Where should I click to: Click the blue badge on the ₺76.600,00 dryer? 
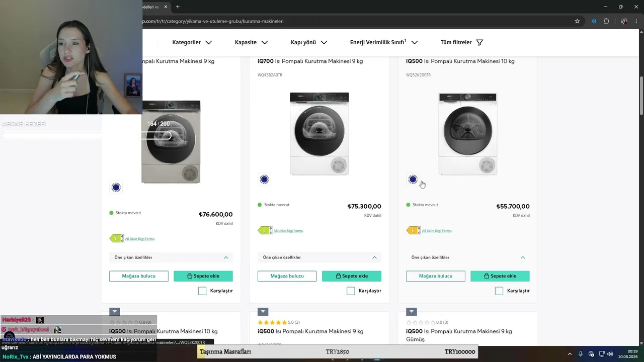[x=116, y=188]
